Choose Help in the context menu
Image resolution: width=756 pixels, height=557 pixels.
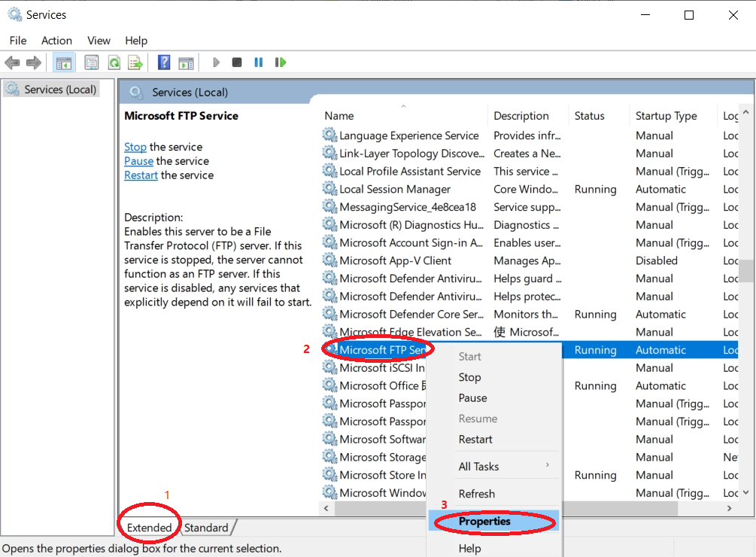494,548
